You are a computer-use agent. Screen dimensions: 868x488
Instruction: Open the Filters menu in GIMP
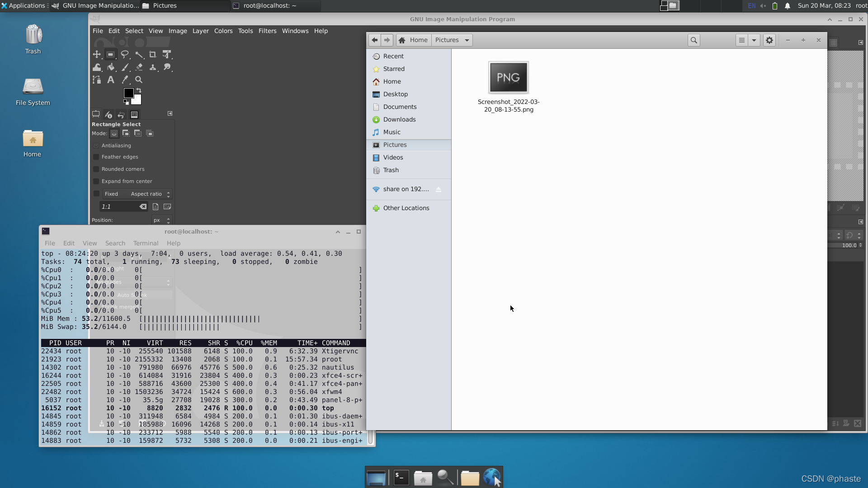point(267,31)
